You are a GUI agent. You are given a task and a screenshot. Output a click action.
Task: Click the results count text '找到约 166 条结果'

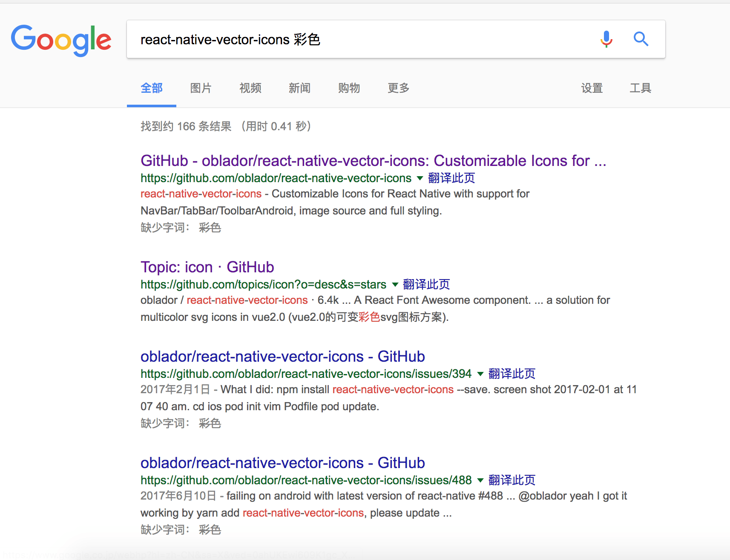pyautogui.click(x=186, y=126)
